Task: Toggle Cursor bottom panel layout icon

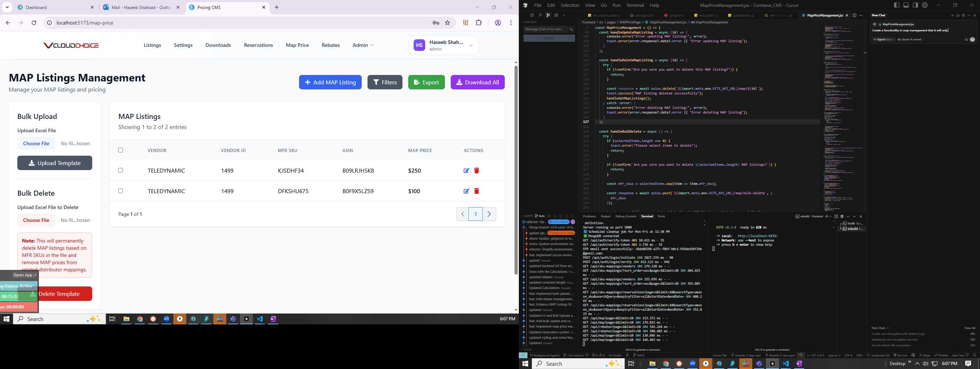Action: 906,5
